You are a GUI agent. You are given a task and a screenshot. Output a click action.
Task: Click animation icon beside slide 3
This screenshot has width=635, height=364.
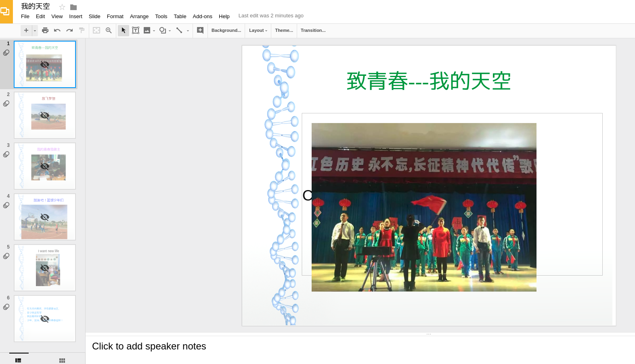click(6, 155)
